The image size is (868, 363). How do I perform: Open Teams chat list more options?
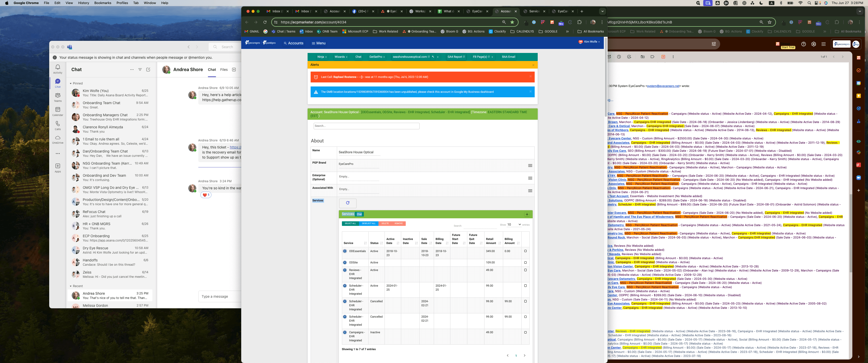pos(132,70)
